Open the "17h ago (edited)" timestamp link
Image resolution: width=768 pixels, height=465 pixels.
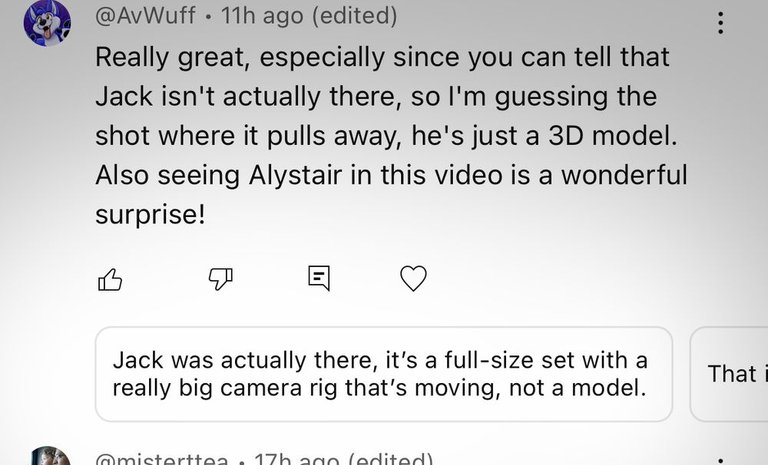pos(344,460)
